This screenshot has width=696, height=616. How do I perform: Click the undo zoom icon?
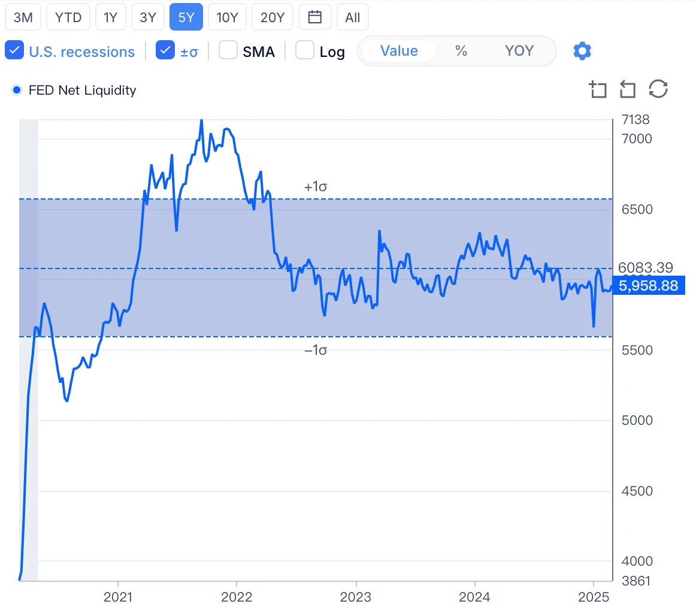[627, 90]
